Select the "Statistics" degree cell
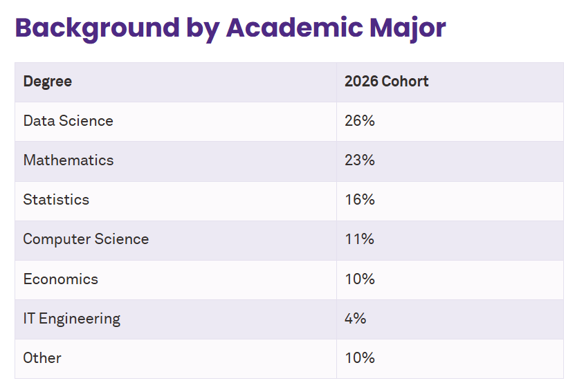This screenshot has height=392, width=575. (x=56, y=200)
